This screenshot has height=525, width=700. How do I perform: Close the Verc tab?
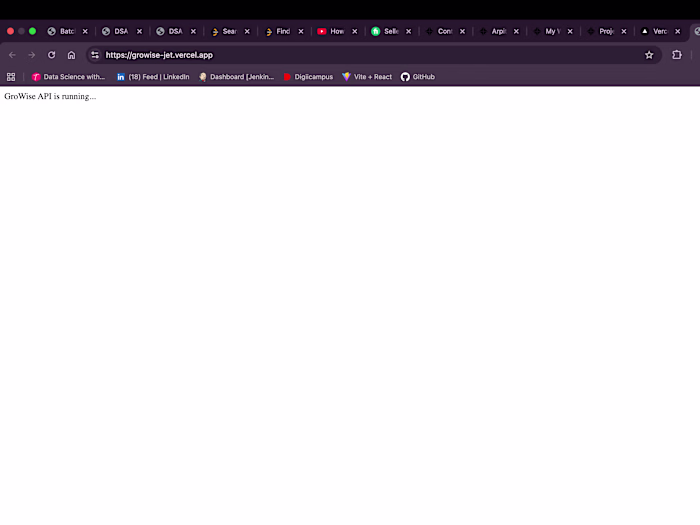pyautogui.click(x=678, y=31)
